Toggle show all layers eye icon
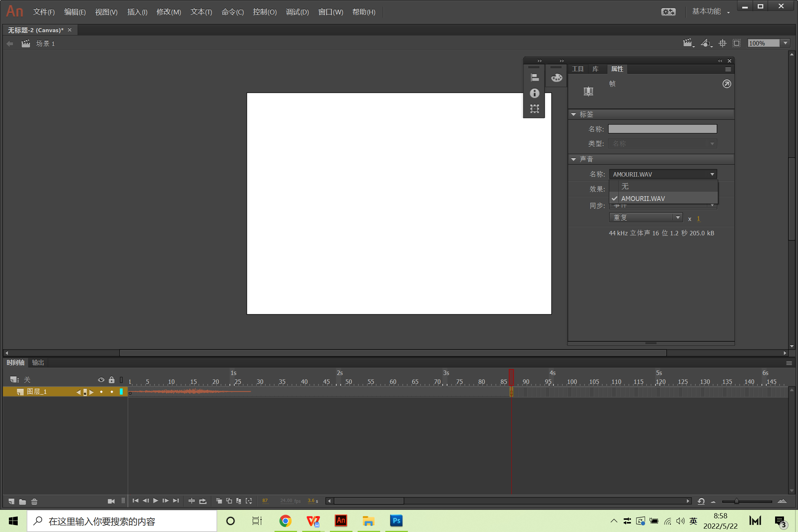Viewport: 798px width, 532px height. 101,380
